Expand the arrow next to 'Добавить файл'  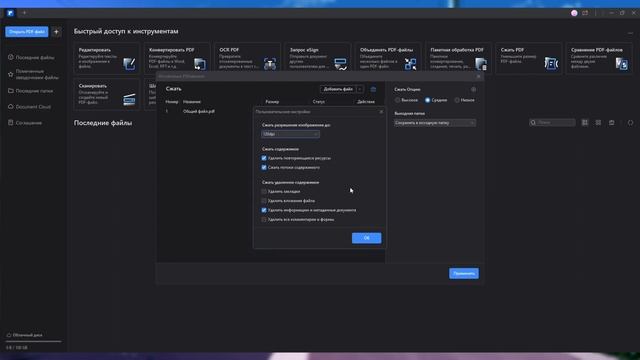click(360, 89)
